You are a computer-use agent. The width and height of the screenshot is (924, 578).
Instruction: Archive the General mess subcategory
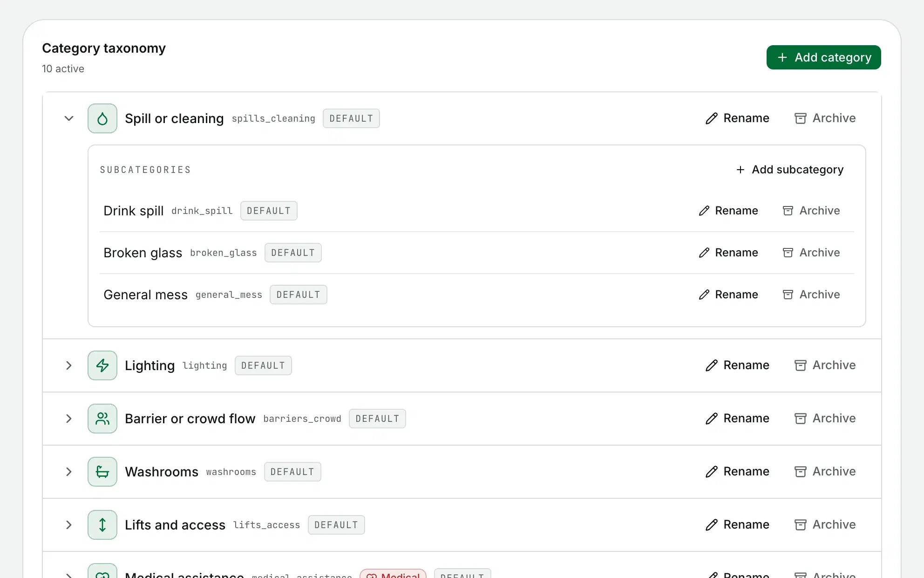811,295
